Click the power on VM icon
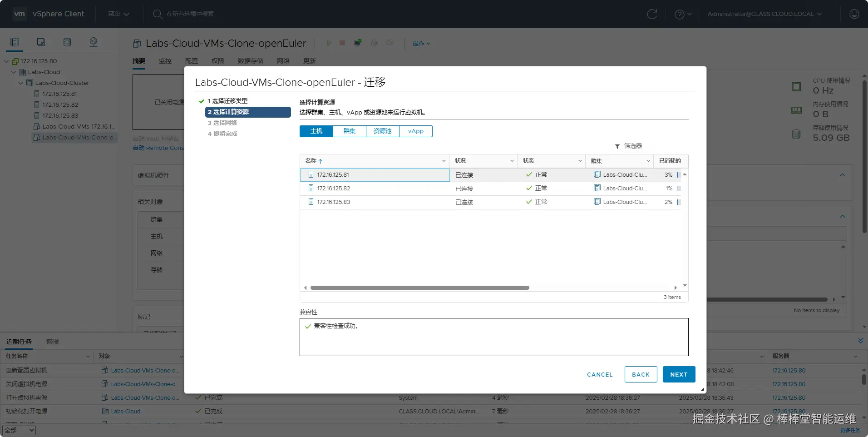Image resolution: width=868 pixels, height=437 pixels. point(329,43)
